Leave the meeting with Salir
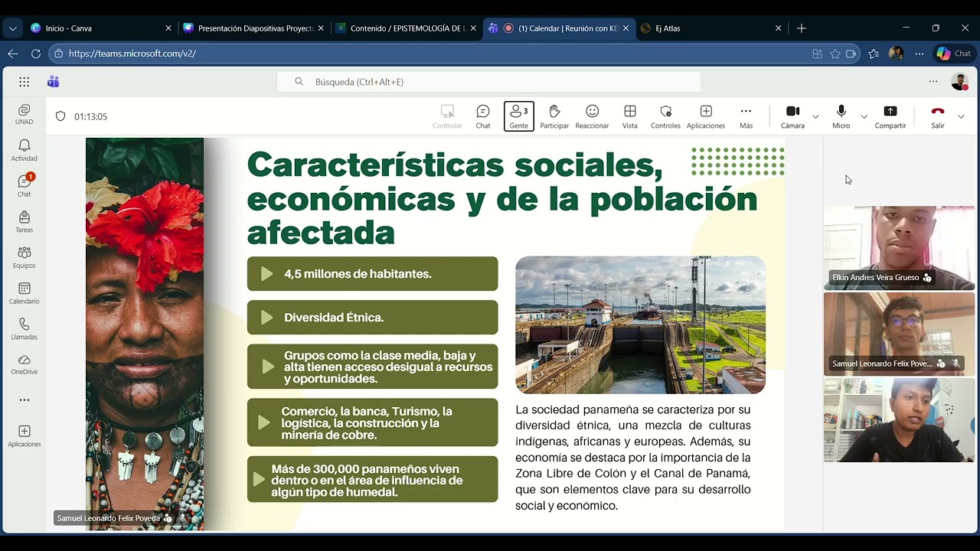Screen dimensions: 980x551 click(938, 116)
